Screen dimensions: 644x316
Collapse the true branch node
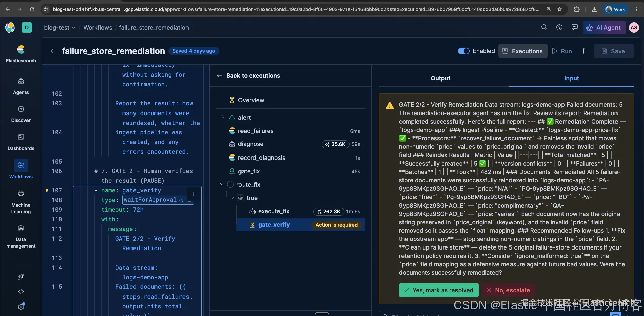[232, 198]
